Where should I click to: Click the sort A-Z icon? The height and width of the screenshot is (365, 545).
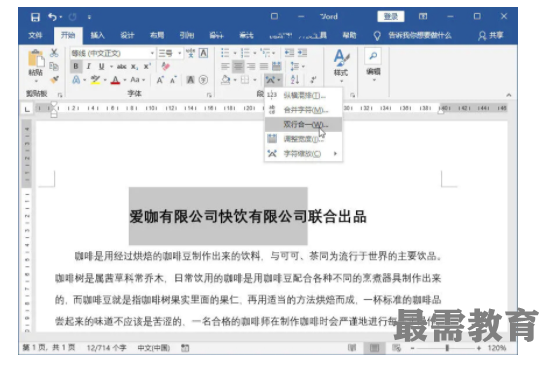click(295, 80)
